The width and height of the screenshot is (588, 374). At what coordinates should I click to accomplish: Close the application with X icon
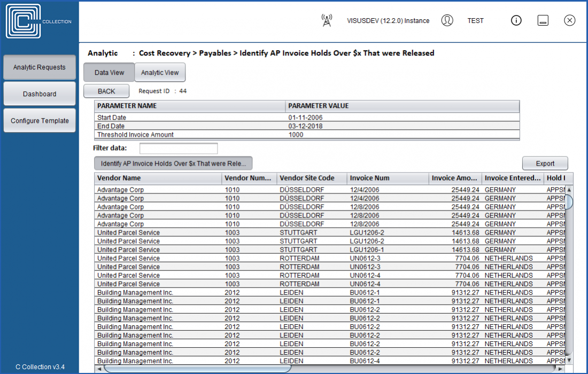point(569,20)
